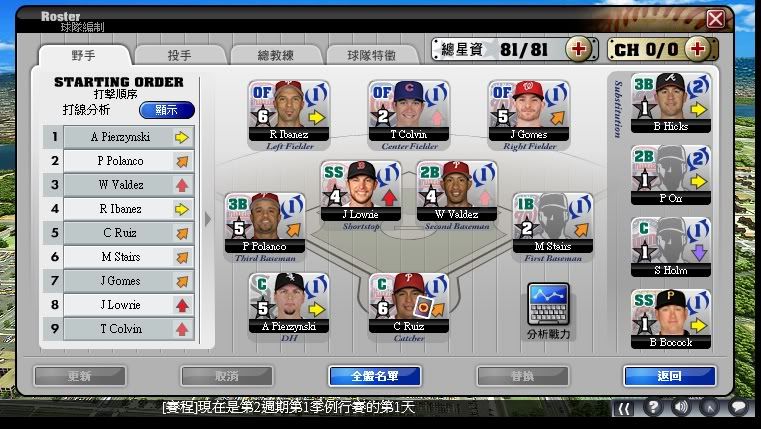The image size is (761, 429).
Task: Select W Valdez in batting order
Action: [x=119, y=185]
